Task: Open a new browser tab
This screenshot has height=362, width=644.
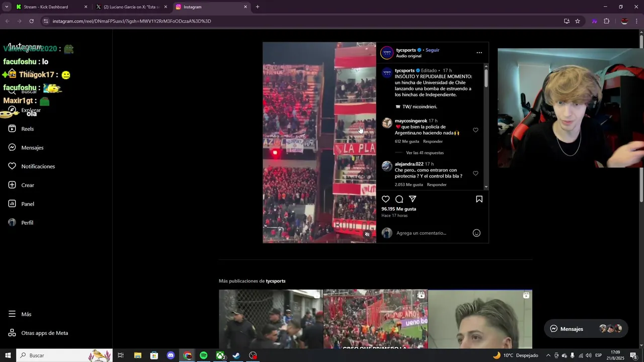Action: tap(258, 7)
